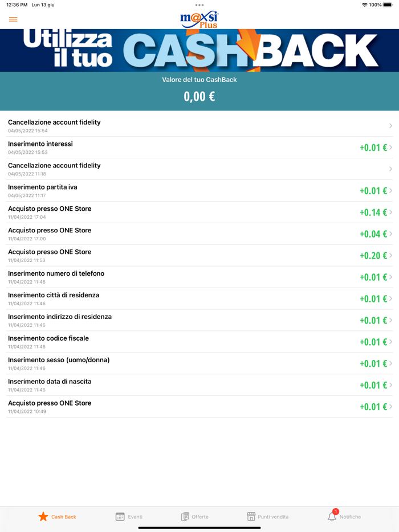
Task: Switch to the Offerte tab label
Action: pyautogui.click(x=200, y=517)
